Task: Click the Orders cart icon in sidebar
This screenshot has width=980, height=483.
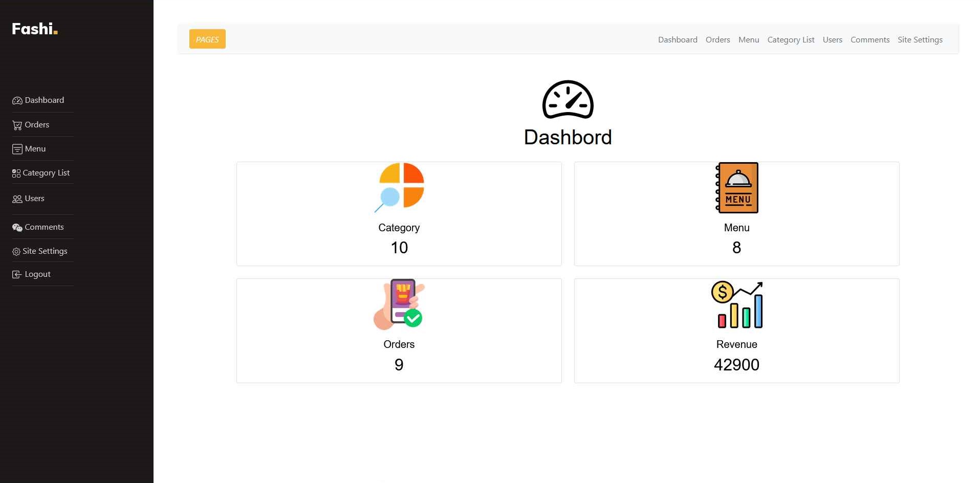Action: tap(17, 125)
